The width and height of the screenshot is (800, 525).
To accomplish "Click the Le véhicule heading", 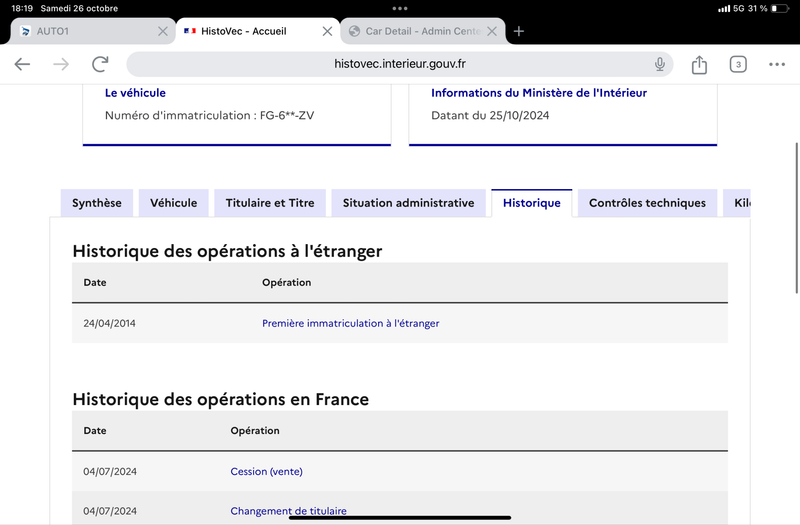I will pos(135,93).
